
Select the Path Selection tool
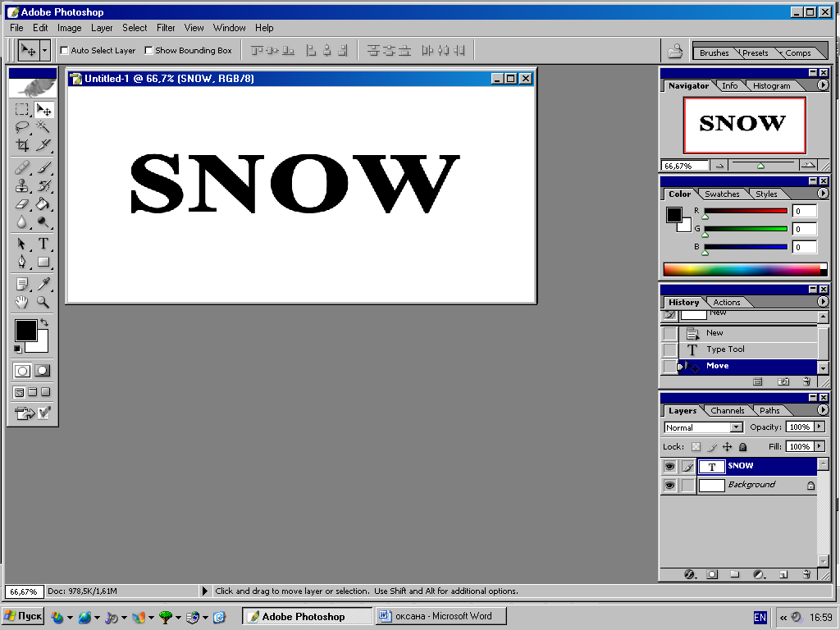coord(21,244)
